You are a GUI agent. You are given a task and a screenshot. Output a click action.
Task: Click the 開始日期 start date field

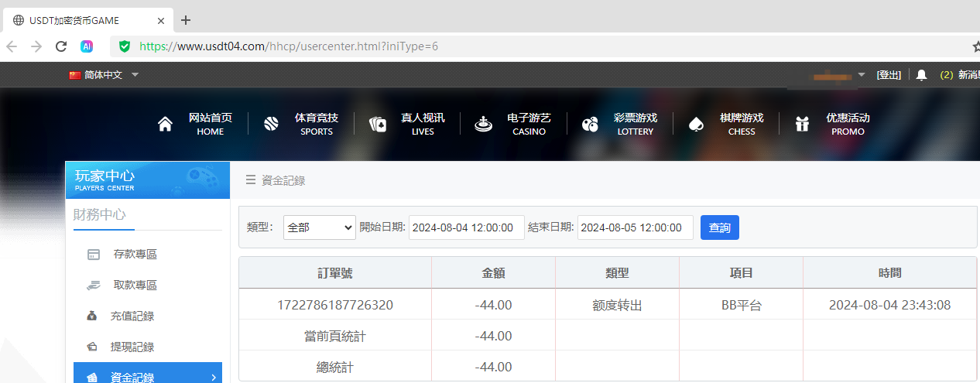[466, 227]
